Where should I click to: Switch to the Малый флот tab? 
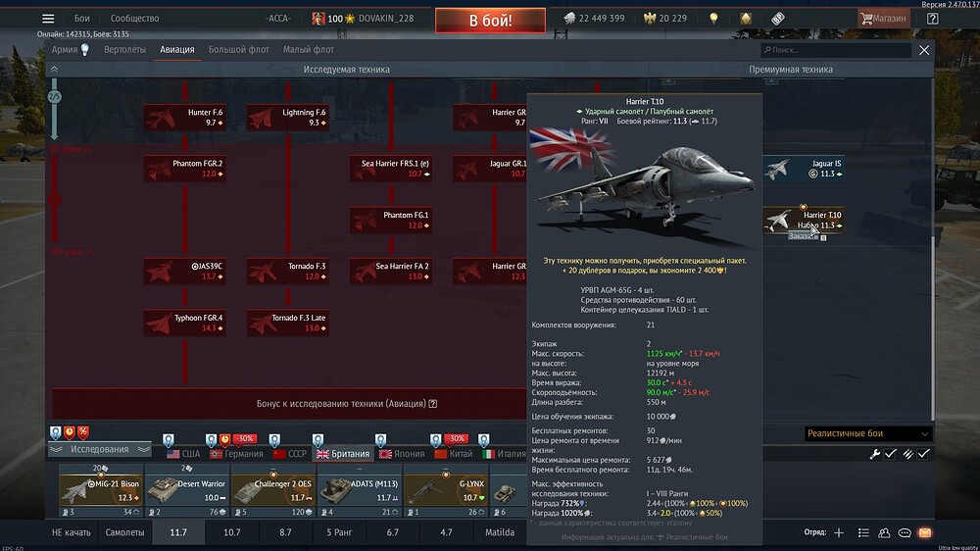[x=308, y=50]
